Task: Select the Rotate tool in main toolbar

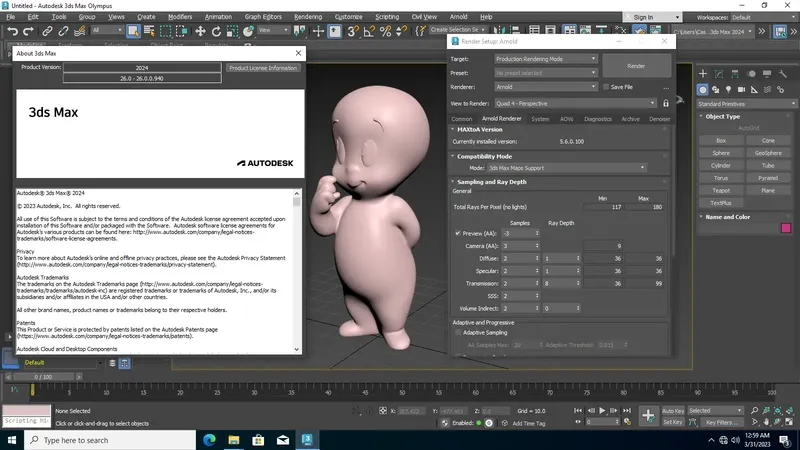Action: (x=217, y=31)
